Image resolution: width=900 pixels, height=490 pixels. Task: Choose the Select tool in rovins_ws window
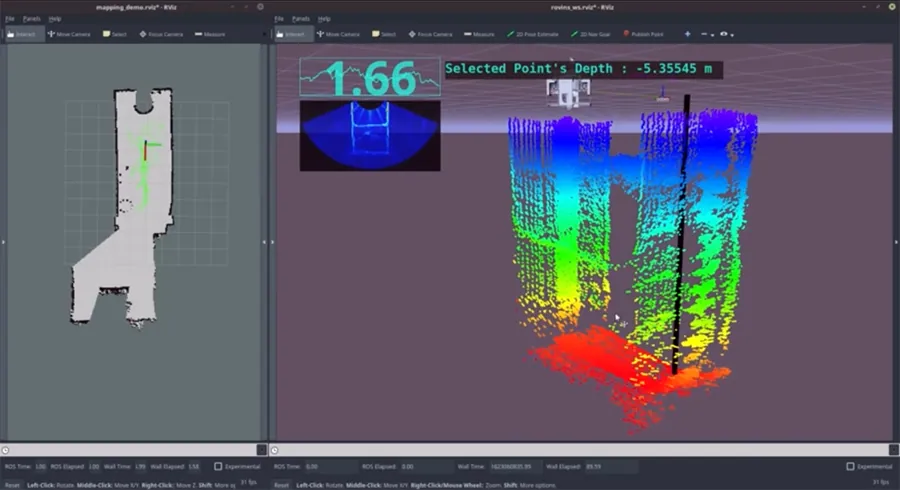point(384,34)
